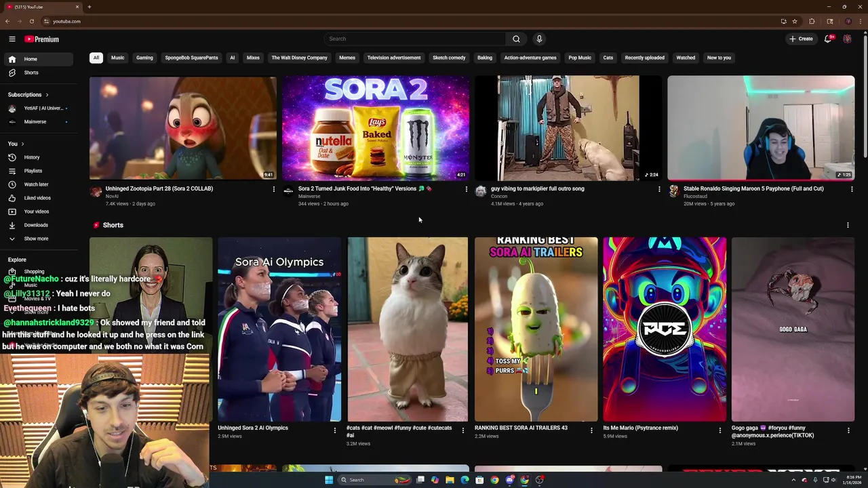Viewport: 868px width, 488px height.
Task: Click the Mainverse channel avatar under Sora 2 video
Action: [288, 192]
